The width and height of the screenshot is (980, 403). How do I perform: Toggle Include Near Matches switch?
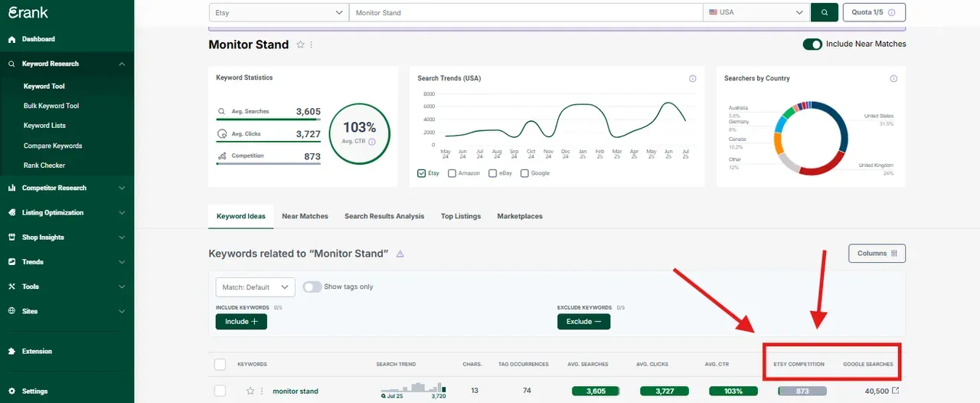812,44
